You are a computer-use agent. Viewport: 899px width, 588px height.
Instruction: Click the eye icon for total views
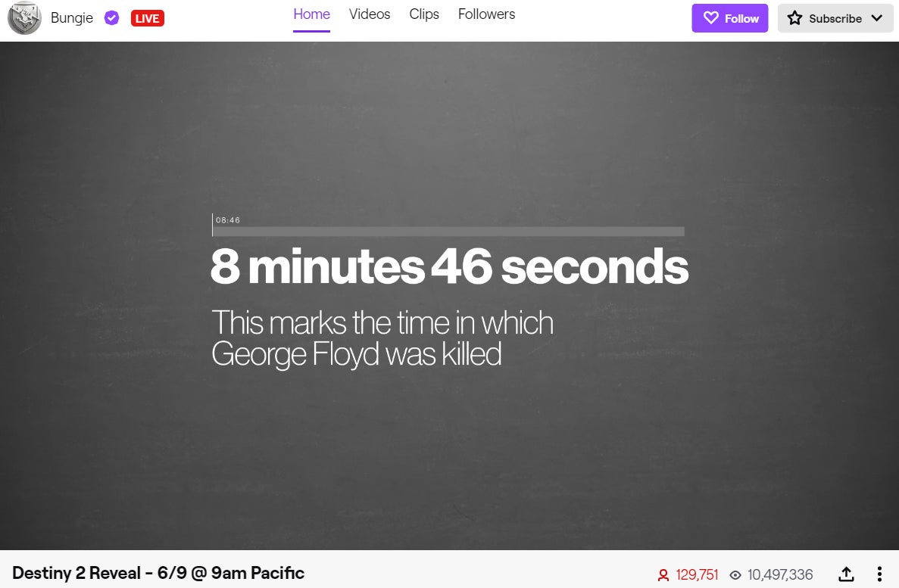[735, 575]
